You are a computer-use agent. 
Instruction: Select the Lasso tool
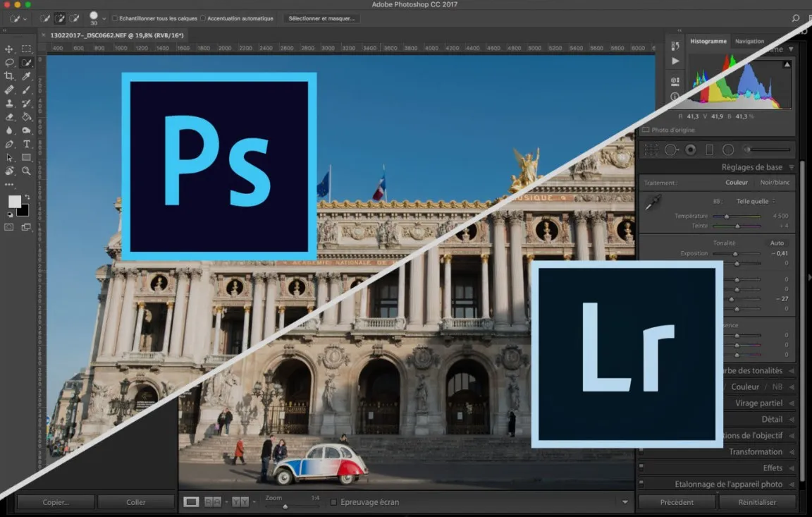coord(9,63)
